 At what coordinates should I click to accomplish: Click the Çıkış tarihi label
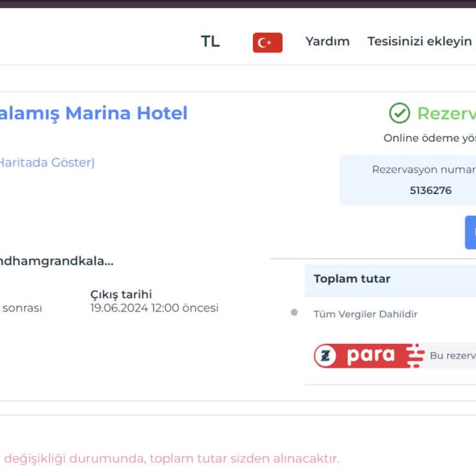(121, 294)
